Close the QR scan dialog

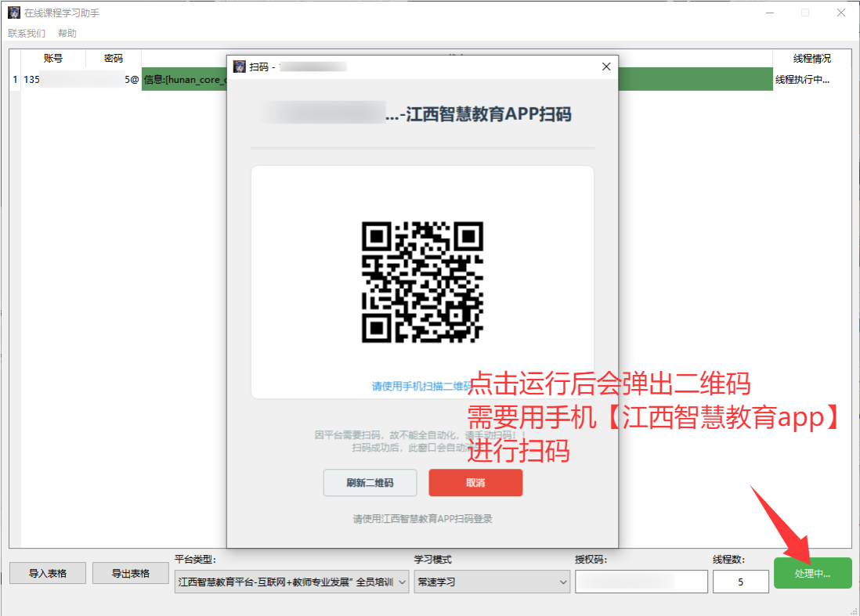(605, 67)
